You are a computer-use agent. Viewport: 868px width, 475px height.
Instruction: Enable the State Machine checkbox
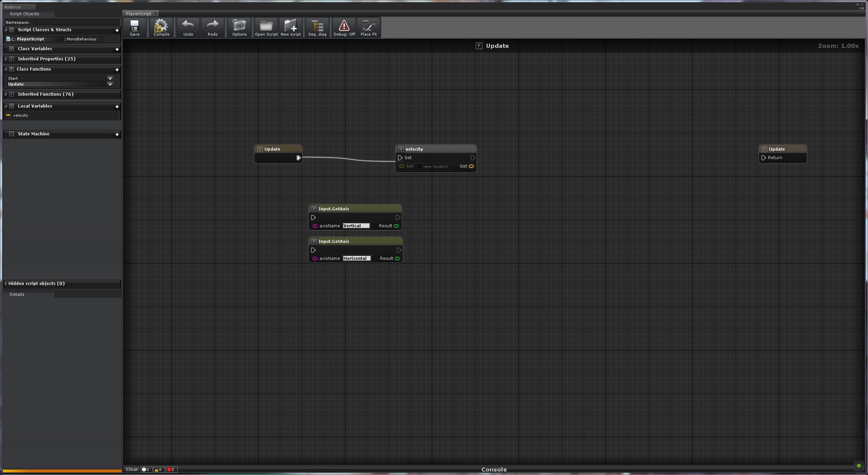tap(12, 134)
